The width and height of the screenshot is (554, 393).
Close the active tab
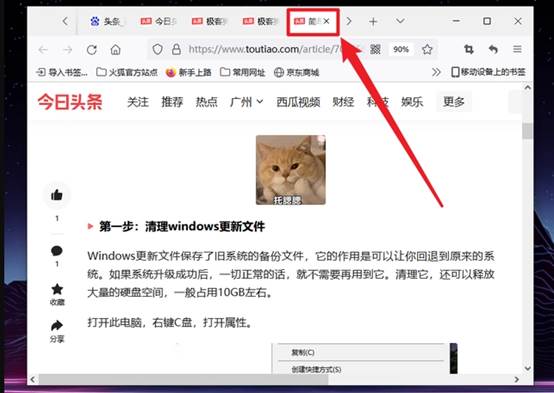[327, 21]
